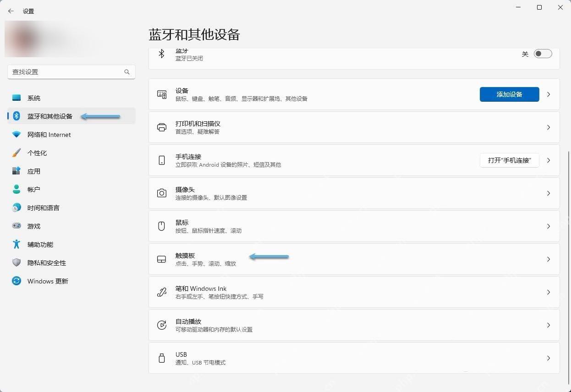Expand the 手机连接 row chevron
Screen dimensions: 571x392
(x=549, y=160)
